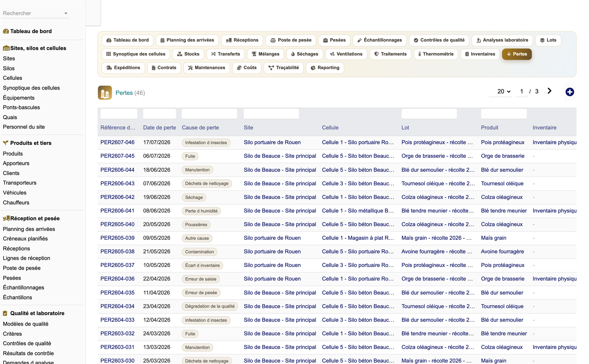The image size is (589, 364).
Task: Filter by Date de perte input field
Action: pyautogui.click(x=160, y=114)
